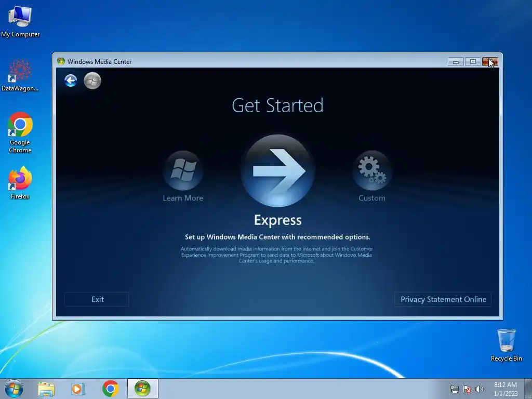Close the Windows Media Center window
This screenshot has height=399, width=532.
pyautogui.click(x=490, y=62)
